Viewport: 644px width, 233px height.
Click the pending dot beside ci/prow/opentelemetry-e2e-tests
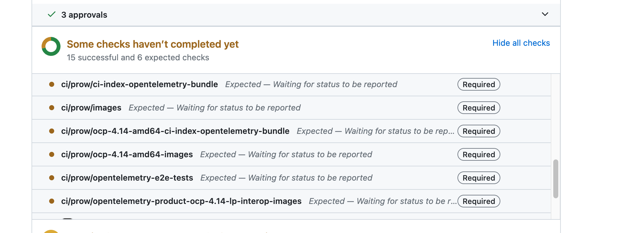tap(51, 178)
